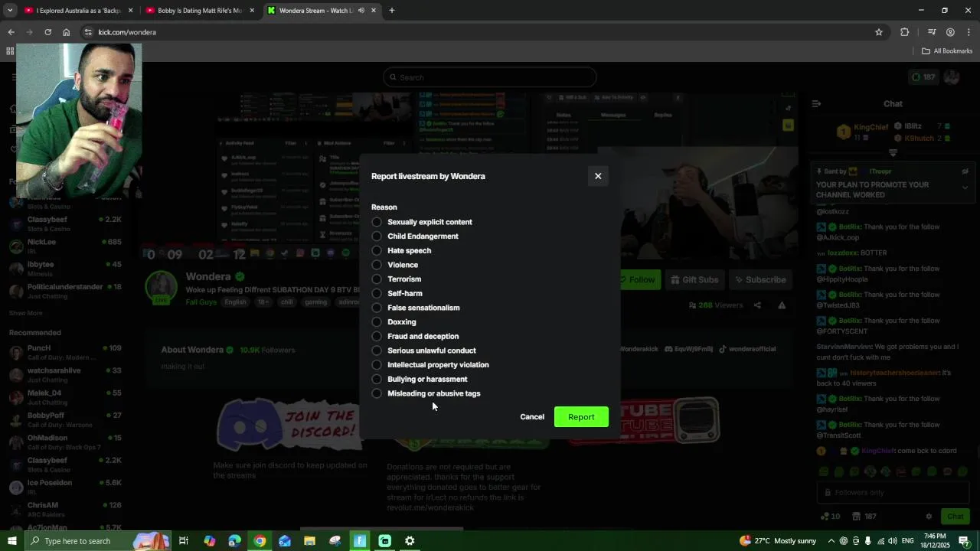980x551 pixels.
Task: Open the Chrome apps grid shortcut
Action: [10, 51]
